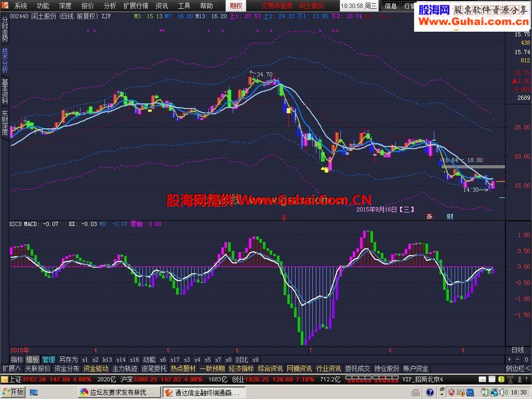Expand the 扩展 panel toggle
This screenshot has height=399, width=532.
click(11, 368)
